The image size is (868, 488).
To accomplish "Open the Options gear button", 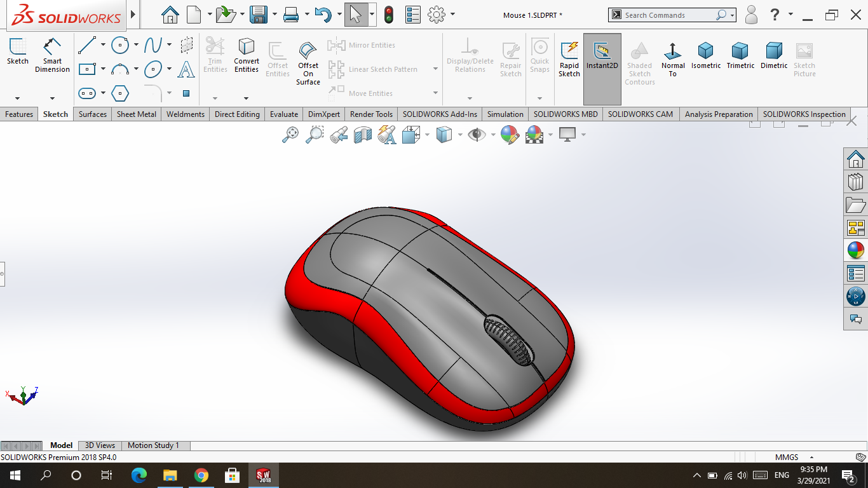I will tap(437, 15).
